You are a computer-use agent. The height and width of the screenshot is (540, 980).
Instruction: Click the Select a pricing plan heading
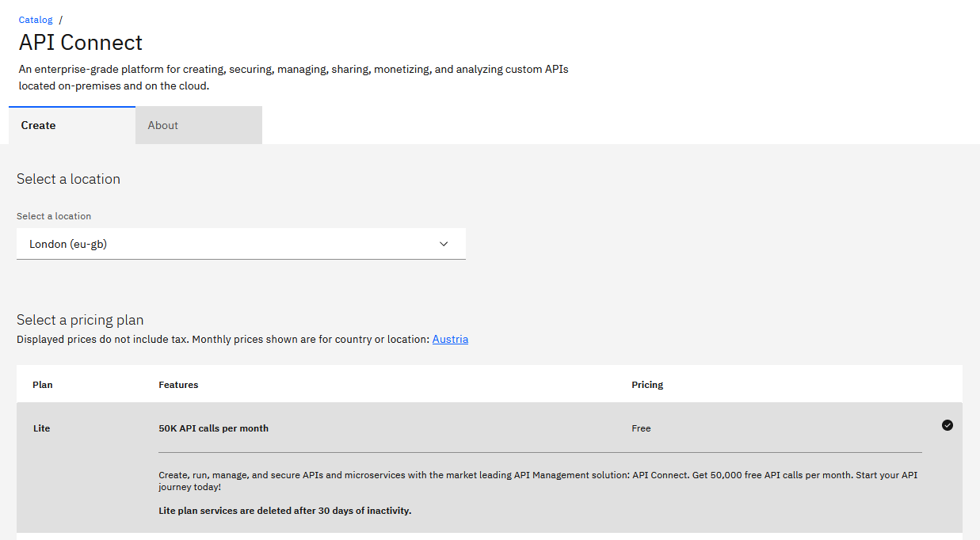[80, 320]
